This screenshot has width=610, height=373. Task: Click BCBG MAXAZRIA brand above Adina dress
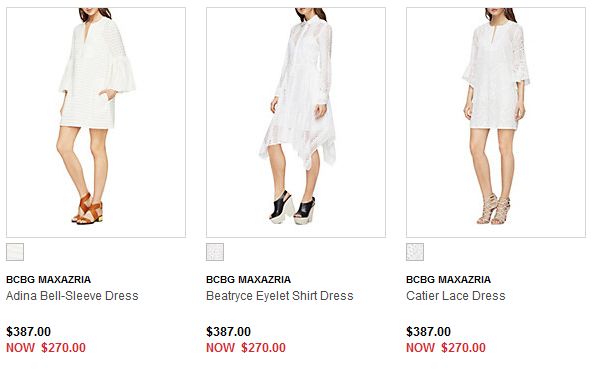pos(49,279)
